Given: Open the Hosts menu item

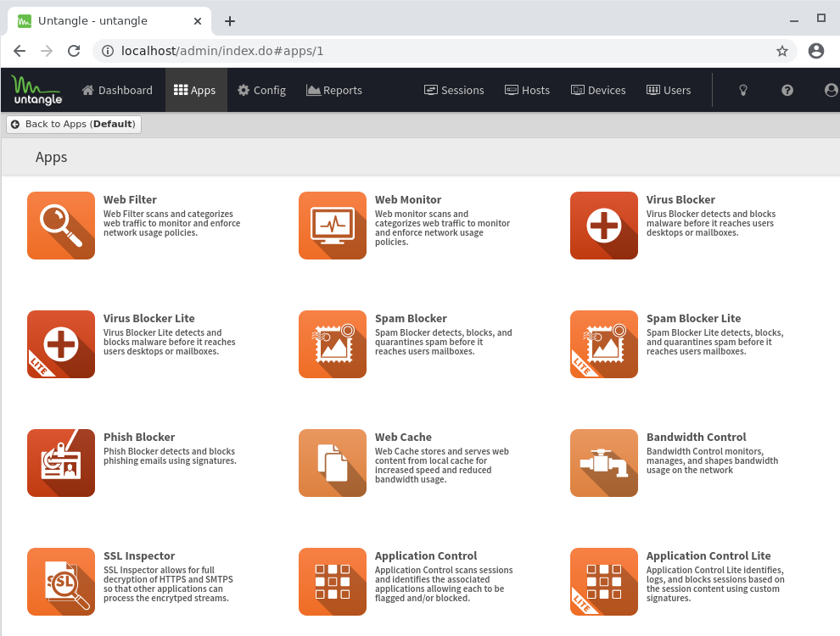Looking at the screenshot, I should pos(528,90).
